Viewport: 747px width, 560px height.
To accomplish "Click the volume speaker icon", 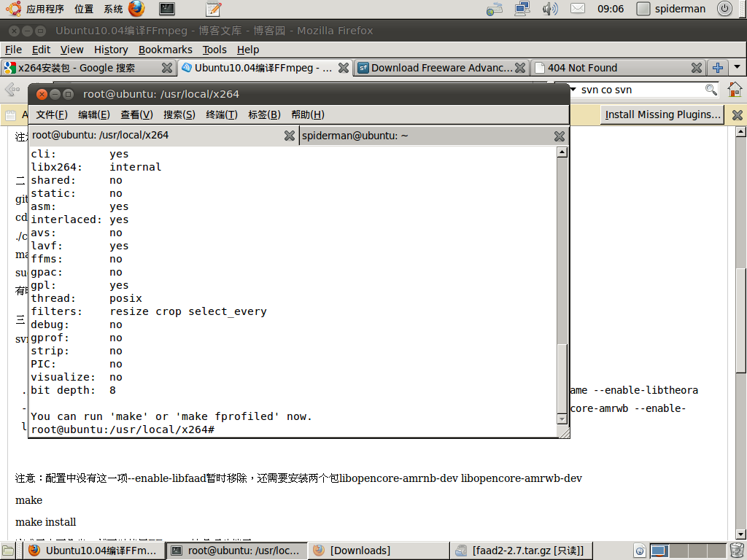I will point(550,9).
